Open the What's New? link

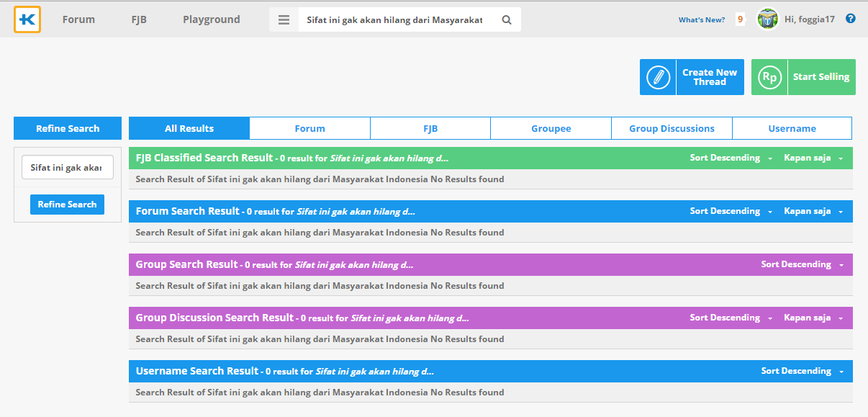coord(701,20)
